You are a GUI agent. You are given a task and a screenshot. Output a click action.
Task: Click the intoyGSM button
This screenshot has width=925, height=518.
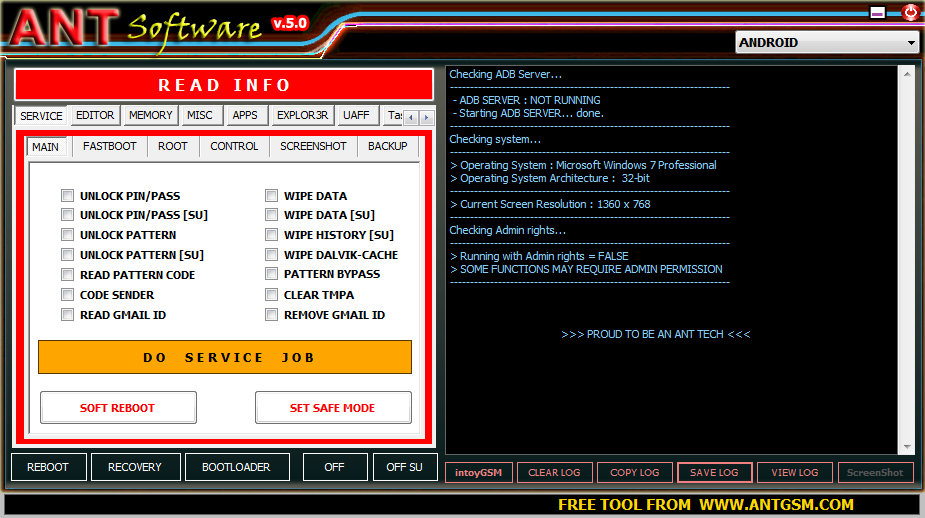(478, 473)
